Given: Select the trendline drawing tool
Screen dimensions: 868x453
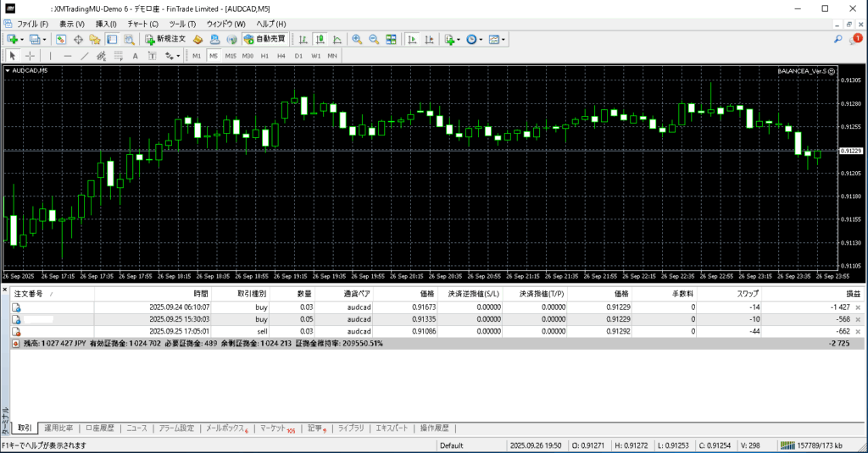Looking at the screenshot, I should coord(84,56).
